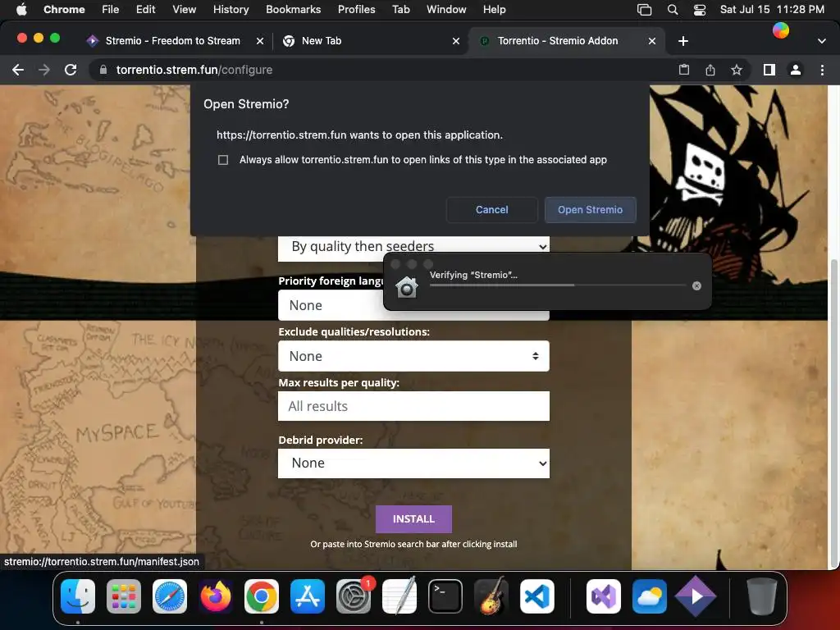840x630 pixels.
Task: Open Finder from the dock
Action: coord(78,596)
